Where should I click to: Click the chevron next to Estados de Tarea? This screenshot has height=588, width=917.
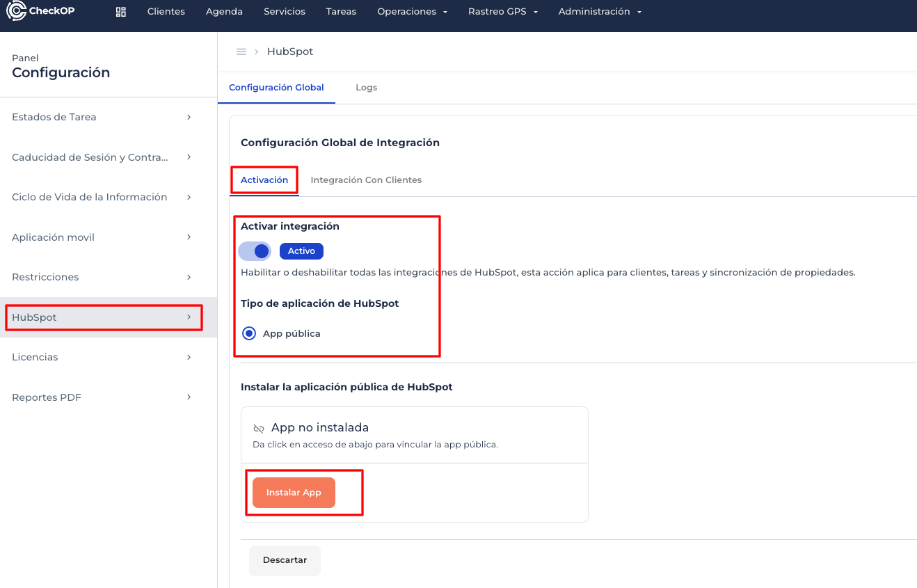[x=189, y=117]
